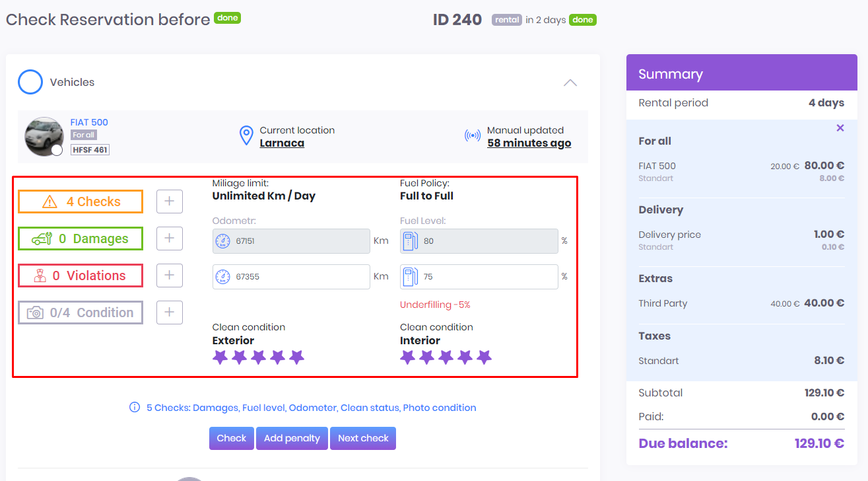Click the FIAT 500 car thumbnail

pyautogui.click(x=44, y=137)
